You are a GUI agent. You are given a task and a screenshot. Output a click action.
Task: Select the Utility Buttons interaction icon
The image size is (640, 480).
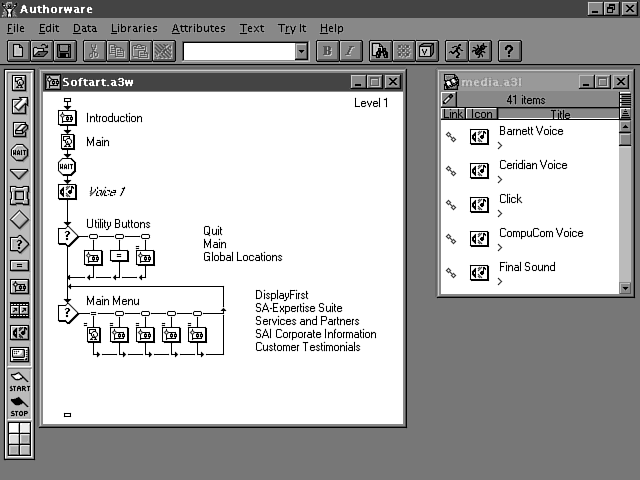tap(68, 236)
